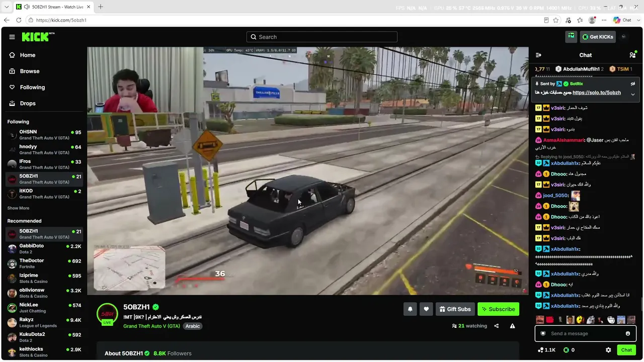Follow the channel with the heart button
644x362 pixels.
[426, 309]
